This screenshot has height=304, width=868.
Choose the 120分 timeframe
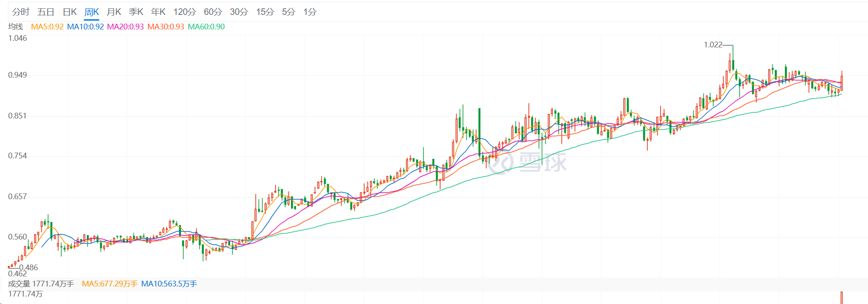[x=184, y=12]
